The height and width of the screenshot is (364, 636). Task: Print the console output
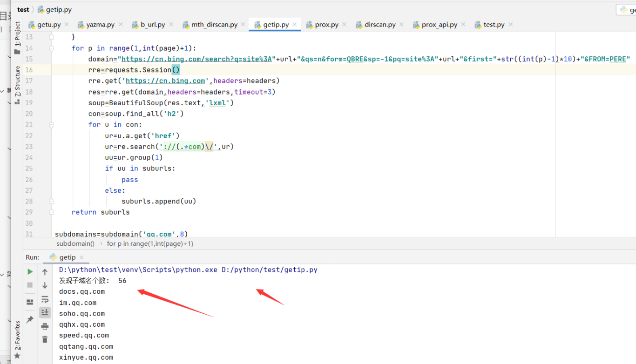[x=45, y=326]
